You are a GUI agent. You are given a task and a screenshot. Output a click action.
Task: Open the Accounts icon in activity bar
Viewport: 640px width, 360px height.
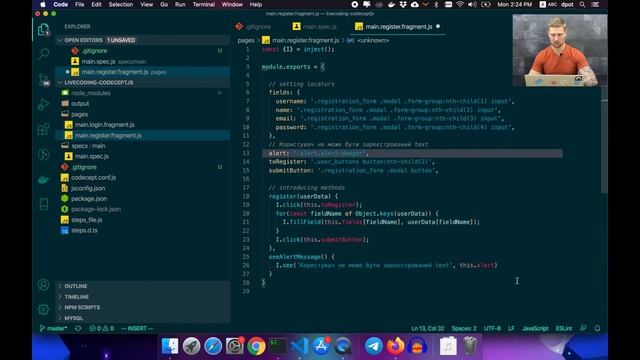click(43, 284)
